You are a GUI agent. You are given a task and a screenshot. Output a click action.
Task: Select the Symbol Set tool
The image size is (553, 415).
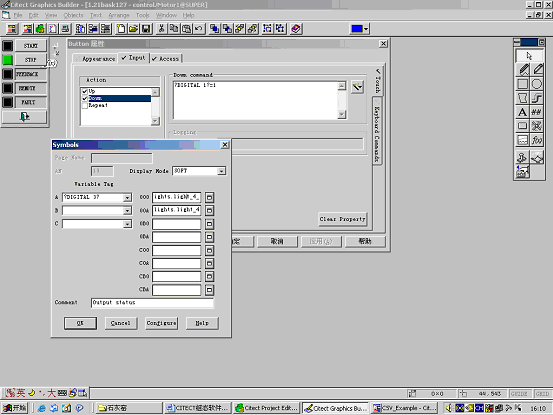537,126
